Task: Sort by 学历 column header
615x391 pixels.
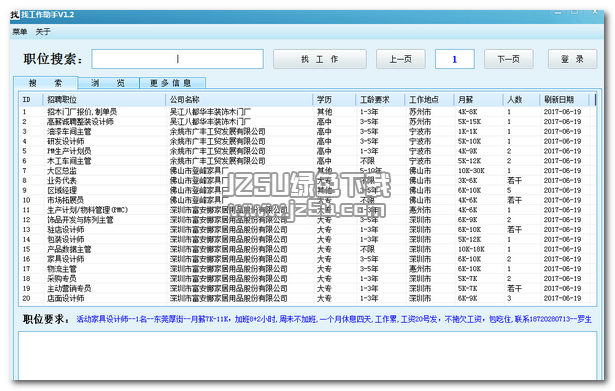Action: click(x=334, y=100)
